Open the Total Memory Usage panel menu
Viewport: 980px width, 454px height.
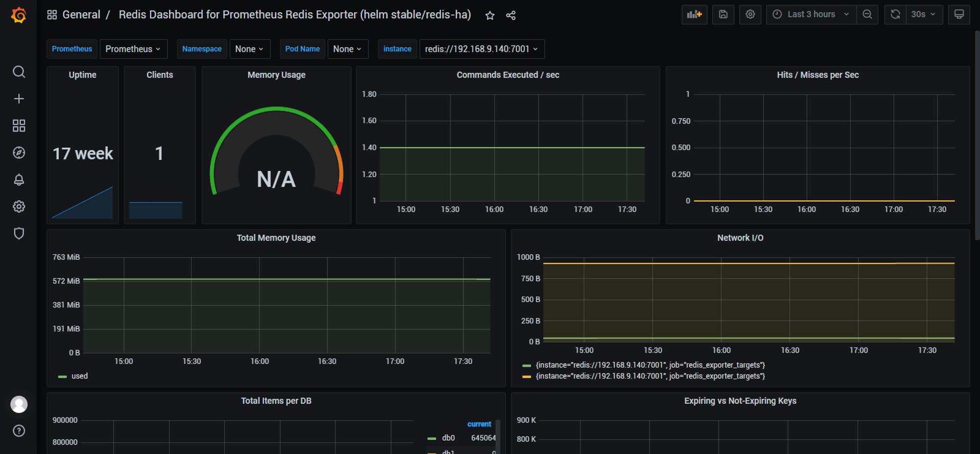point(276,238)
